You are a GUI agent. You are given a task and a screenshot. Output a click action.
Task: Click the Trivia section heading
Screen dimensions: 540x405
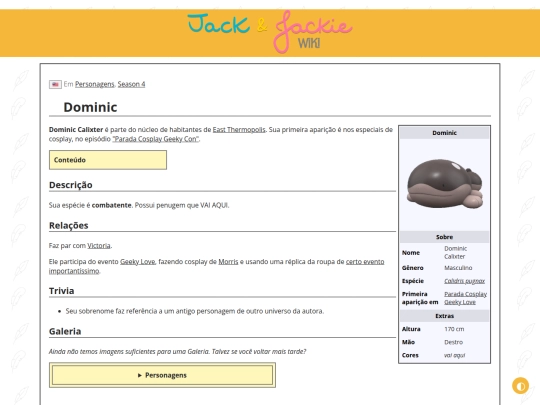[61, 291]
